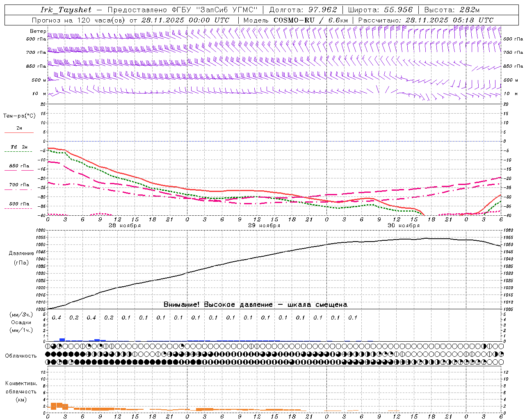Click the high pressure warning text
The width and height of the screenshot is (525, 420).
pos(255,304)
